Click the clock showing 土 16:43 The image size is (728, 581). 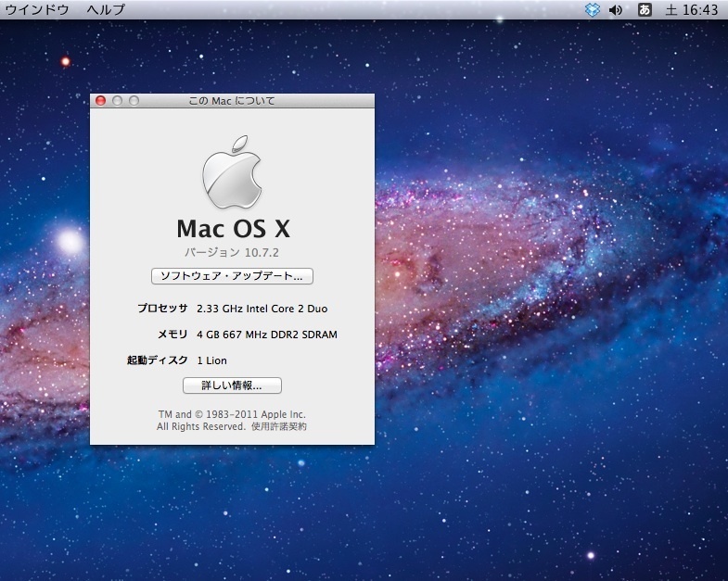691,10
